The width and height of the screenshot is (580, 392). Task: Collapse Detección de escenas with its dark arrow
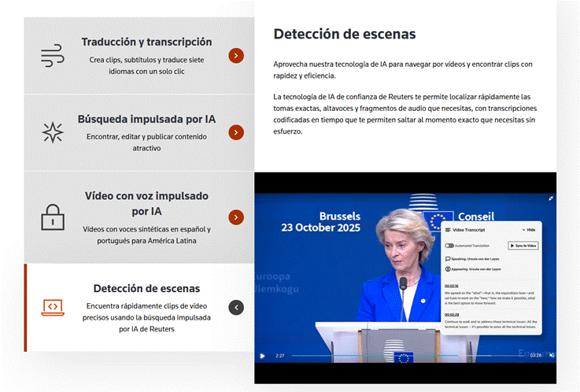coord(236,308)
